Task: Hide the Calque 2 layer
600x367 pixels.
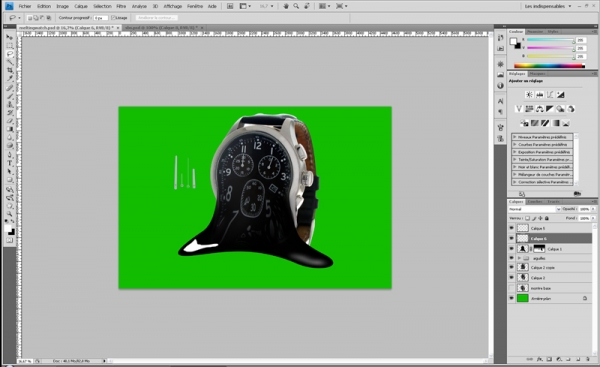Action: coord(512,277)
